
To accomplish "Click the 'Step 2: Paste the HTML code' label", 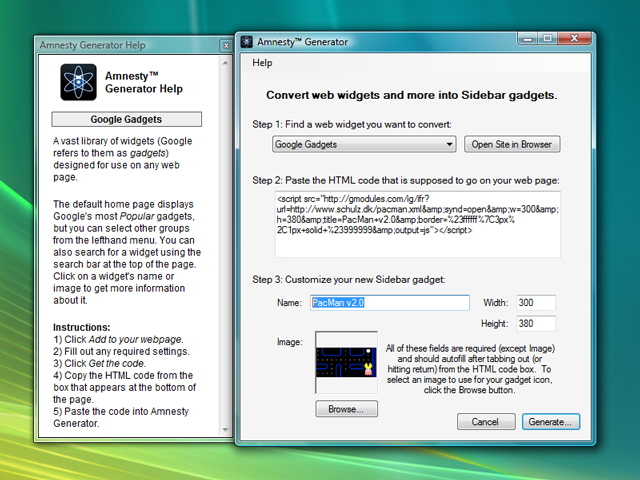I will tap(406, 180).
